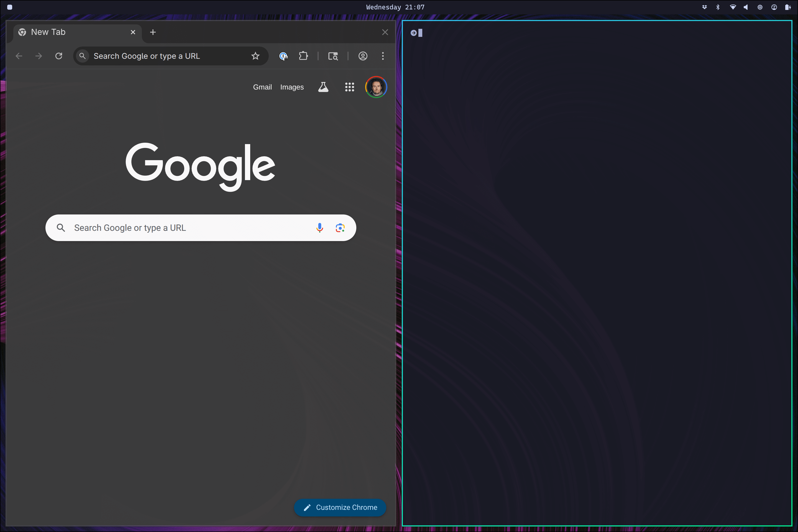Open Search Labs flask icon
This screenshot has width=798, height=532.
(x=323, y=87)
